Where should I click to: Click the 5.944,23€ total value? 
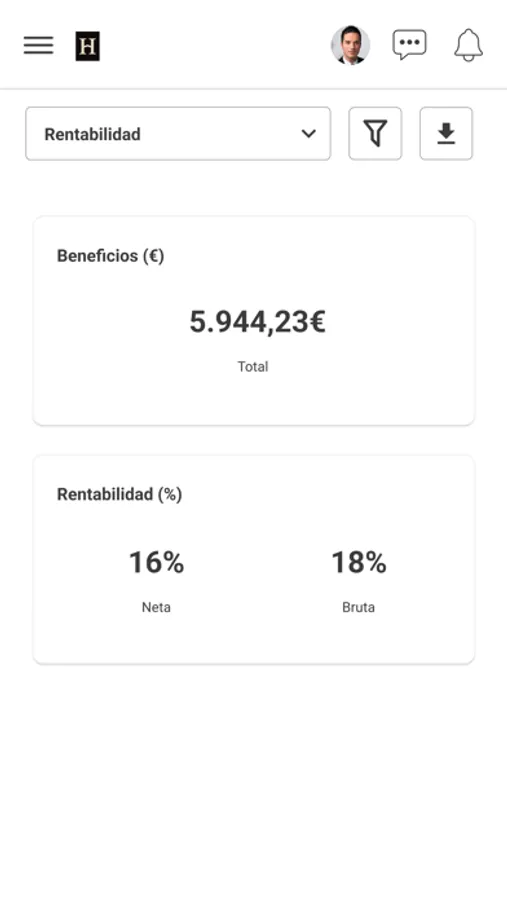pyautogui.click(x=258, y=321)
